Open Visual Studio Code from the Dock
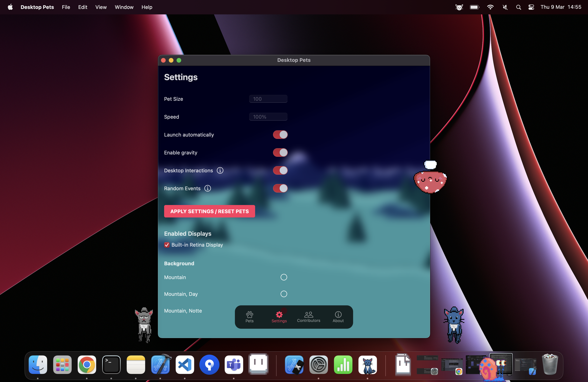 pyautogui.click(x=185, y=364)
